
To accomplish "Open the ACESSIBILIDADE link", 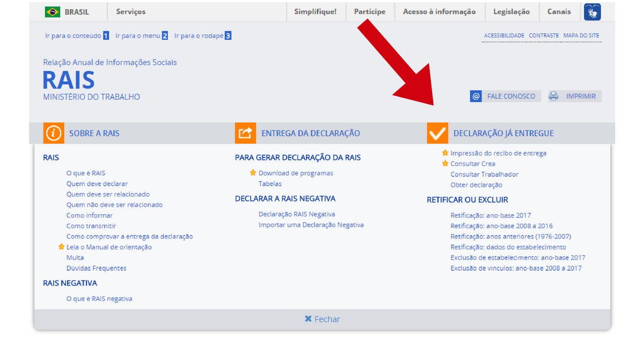I will point(504,35).
